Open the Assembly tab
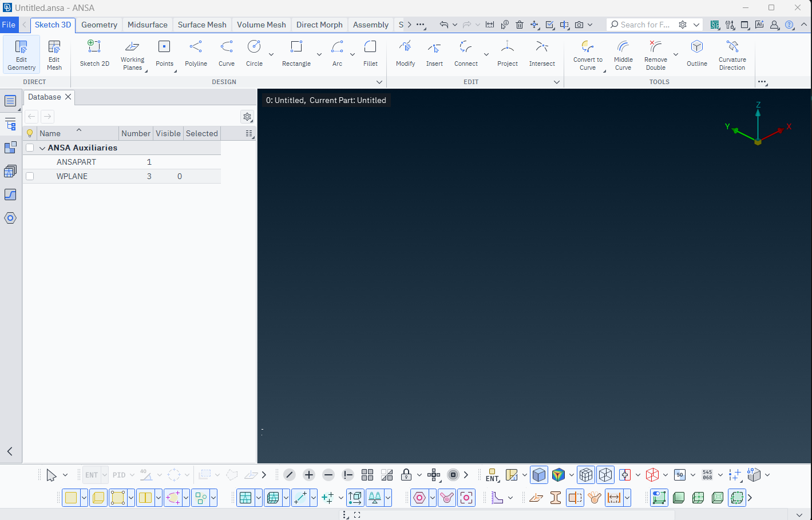The height and width of the screenshot is (520, 812). [371, 25]
